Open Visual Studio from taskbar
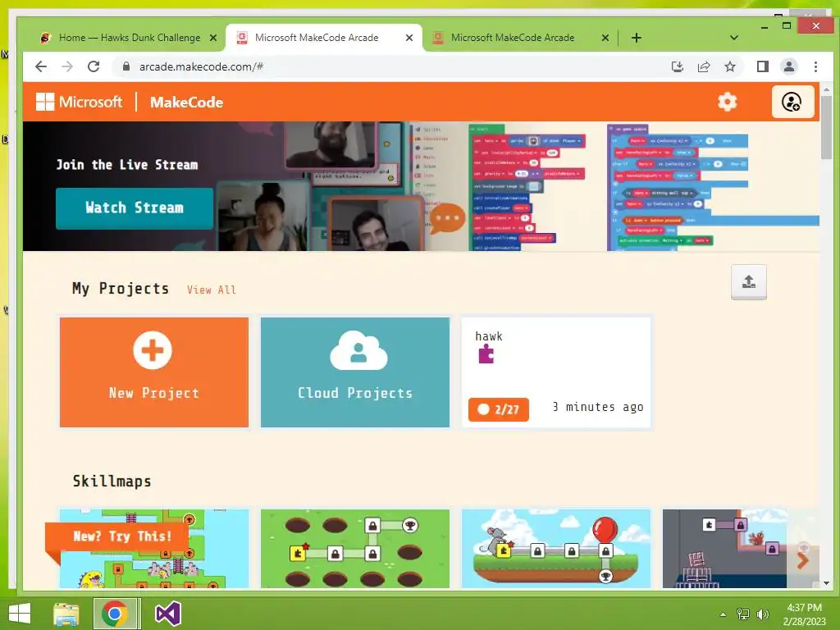Screen dimensions: 840x630 [167, 614]
